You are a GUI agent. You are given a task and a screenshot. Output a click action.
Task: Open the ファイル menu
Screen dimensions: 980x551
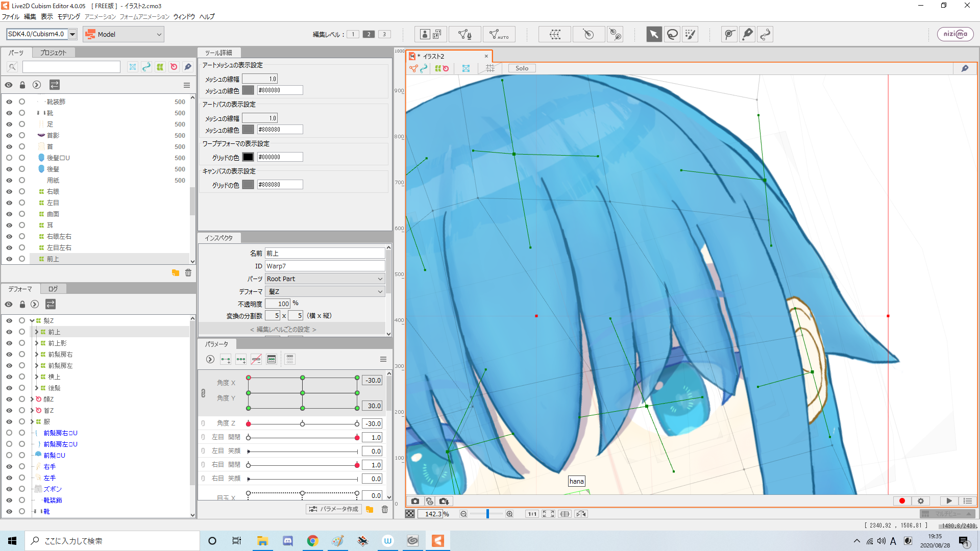(x=11, y=17)
